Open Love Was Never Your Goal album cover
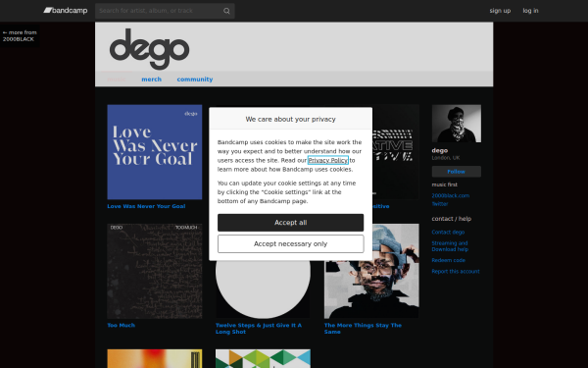 [x=155, y=152]
